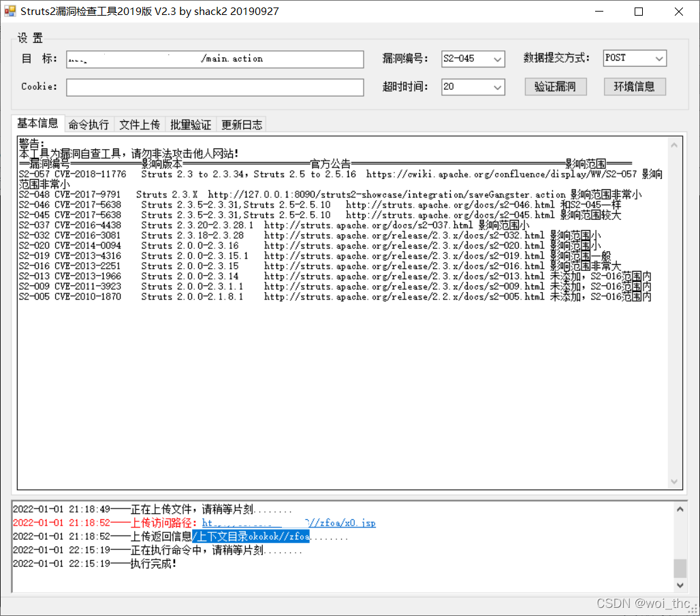700x616 pixels.
Task: Switch to the 命令执行 tab
Action: (x=89, y=125)
